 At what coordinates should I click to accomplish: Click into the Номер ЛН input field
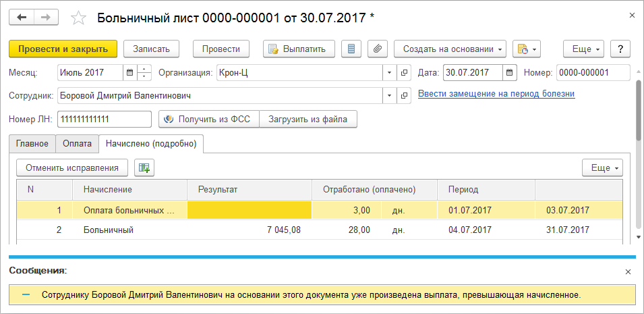pyautogui.click(x=104, y=120)
